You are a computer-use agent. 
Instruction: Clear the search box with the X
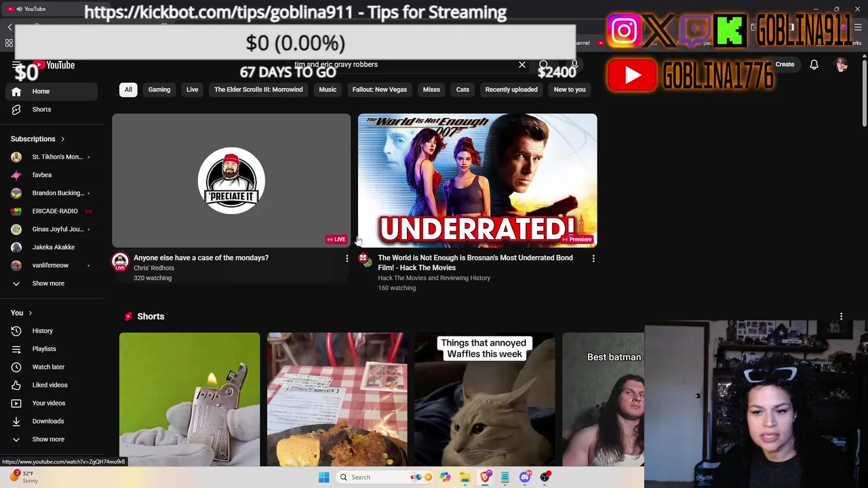click(x=522, y=64)
